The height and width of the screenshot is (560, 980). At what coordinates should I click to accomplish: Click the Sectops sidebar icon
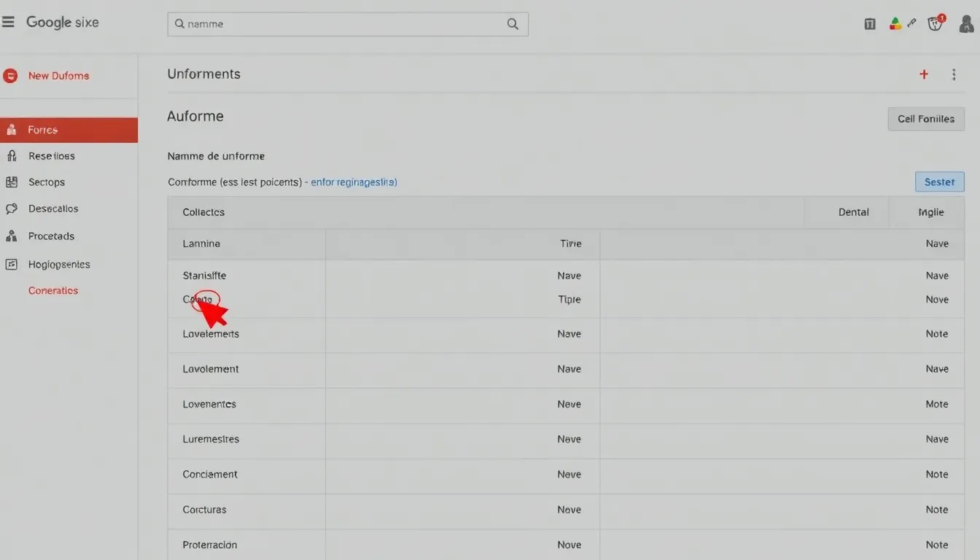(11, 182)
